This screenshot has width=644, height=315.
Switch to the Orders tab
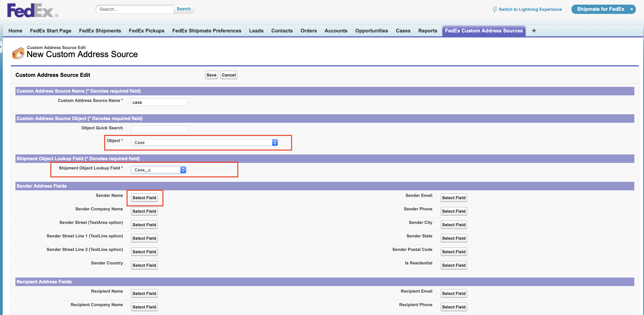coord(308,31)
